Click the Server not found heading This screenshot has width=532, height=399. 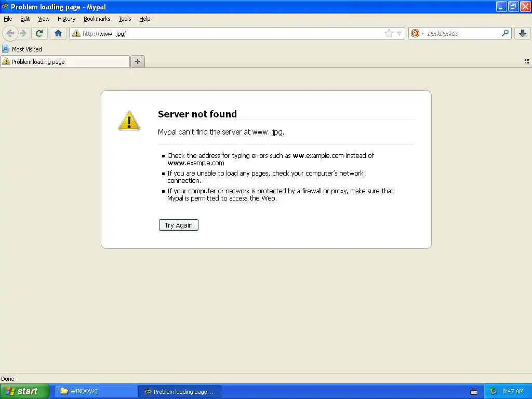pyautogui.click(x=197, y=114)
